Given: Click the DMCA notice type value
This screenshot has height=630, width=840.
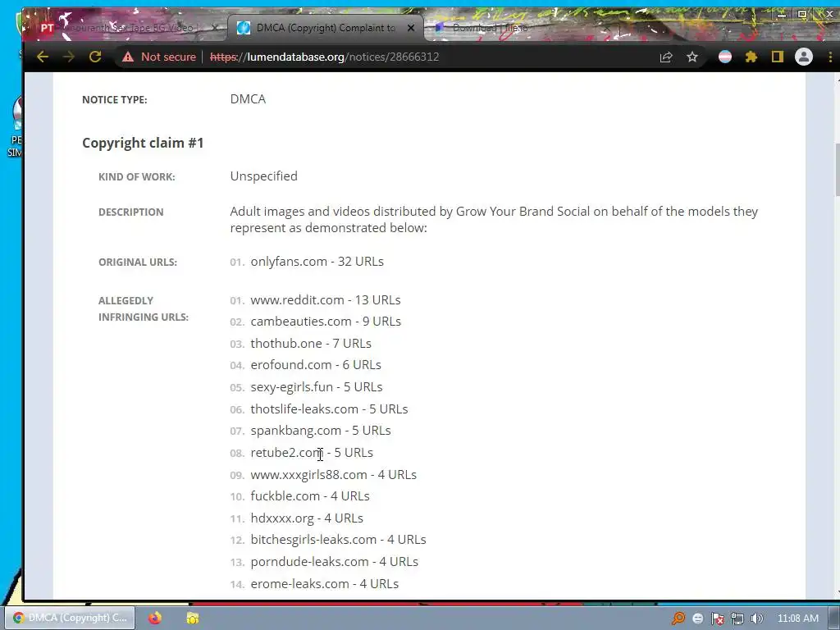Looking at the screenshot, I should [248, 99].
